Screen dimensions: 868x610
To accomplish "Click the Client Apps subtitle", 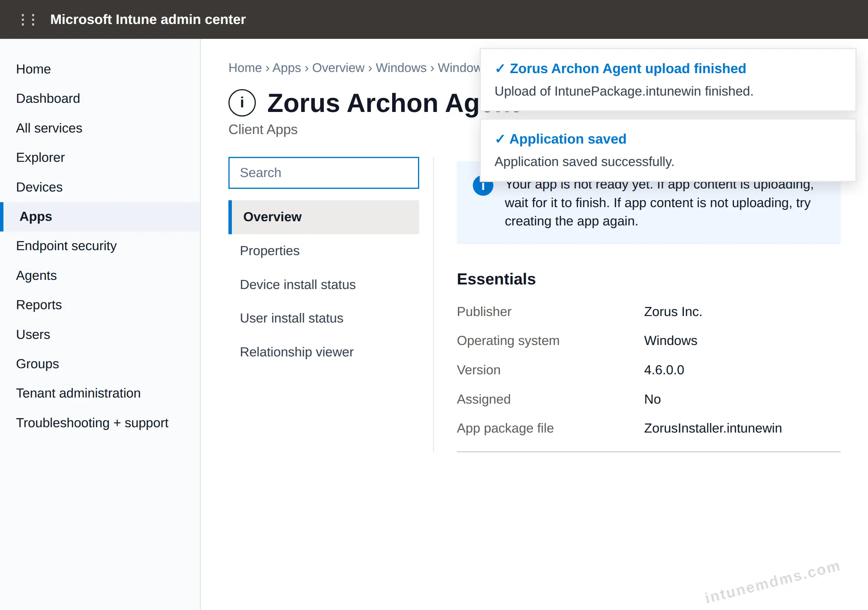I will point(263,129).
